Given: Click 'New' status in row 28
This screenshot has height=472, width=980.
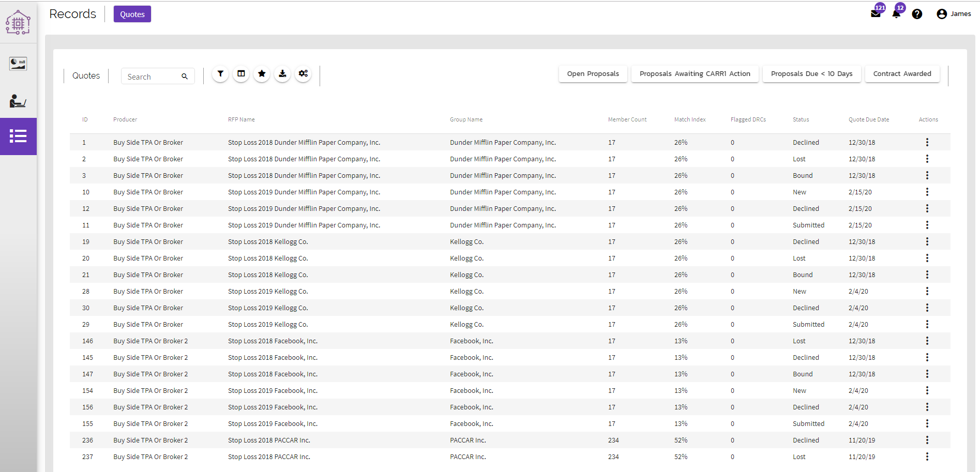Looking at the screenshot, I should (x=800, y=292).
